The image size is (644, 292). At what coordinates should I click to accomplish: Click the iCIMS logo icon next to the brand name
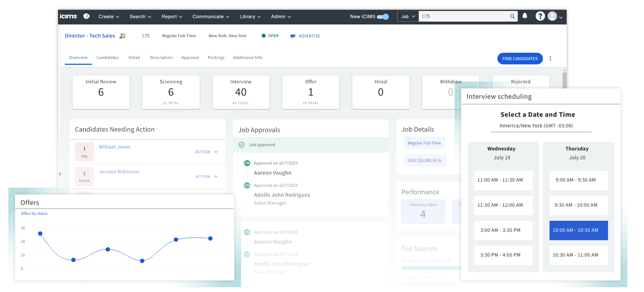coord(86,16)
